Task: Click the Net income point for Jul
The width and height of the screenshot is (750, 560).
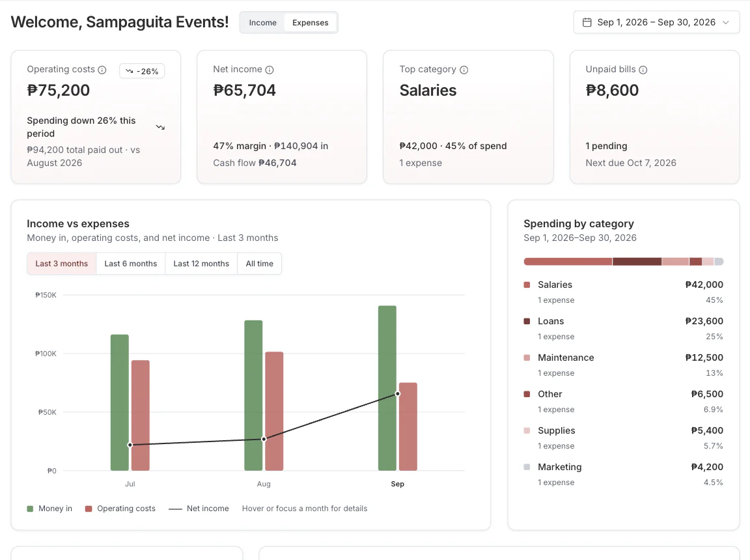Action: [130, 445]
